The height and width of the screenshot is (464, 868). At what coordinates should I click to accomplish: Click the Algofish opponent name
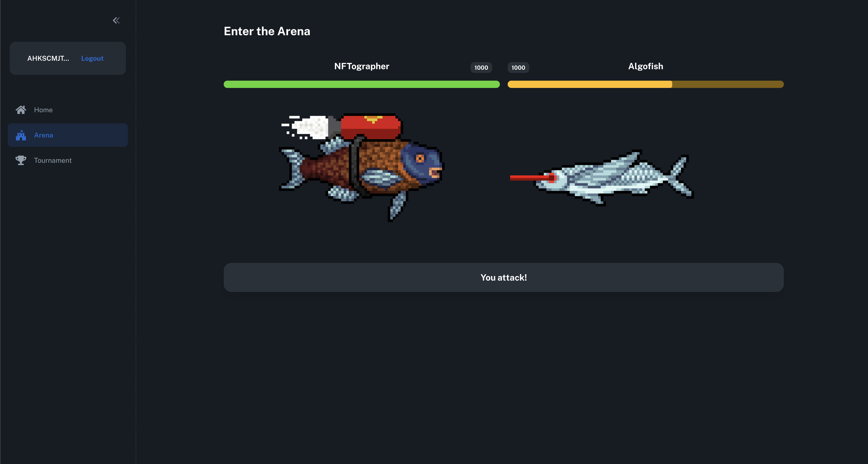646,66
